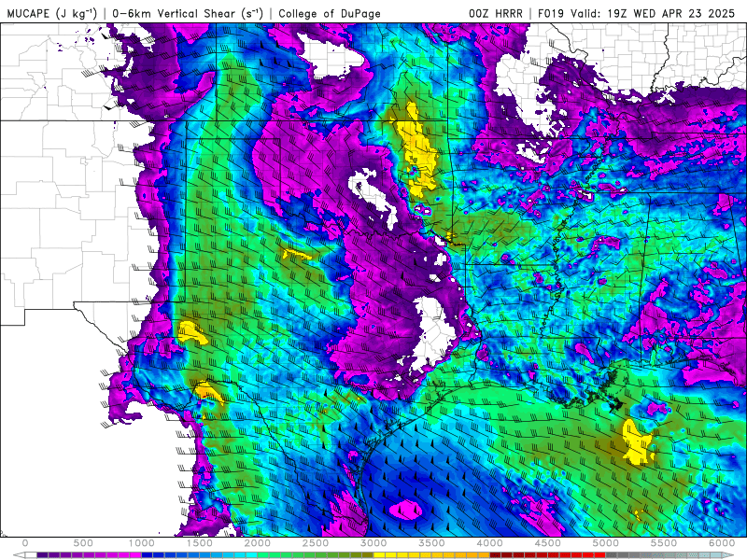
Task: Click the 00Z HRRR model run label
Action: coord(496,13)
